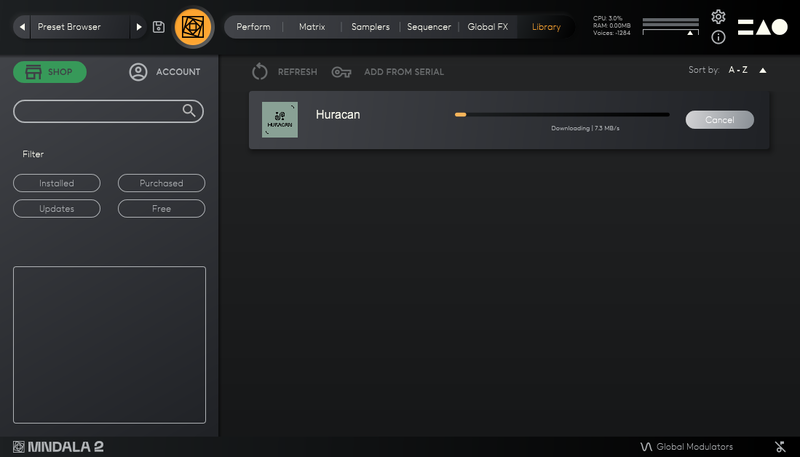This screenshot has width=800, height=457.
Task: Open settings via the gear icon
Action: 718,17
